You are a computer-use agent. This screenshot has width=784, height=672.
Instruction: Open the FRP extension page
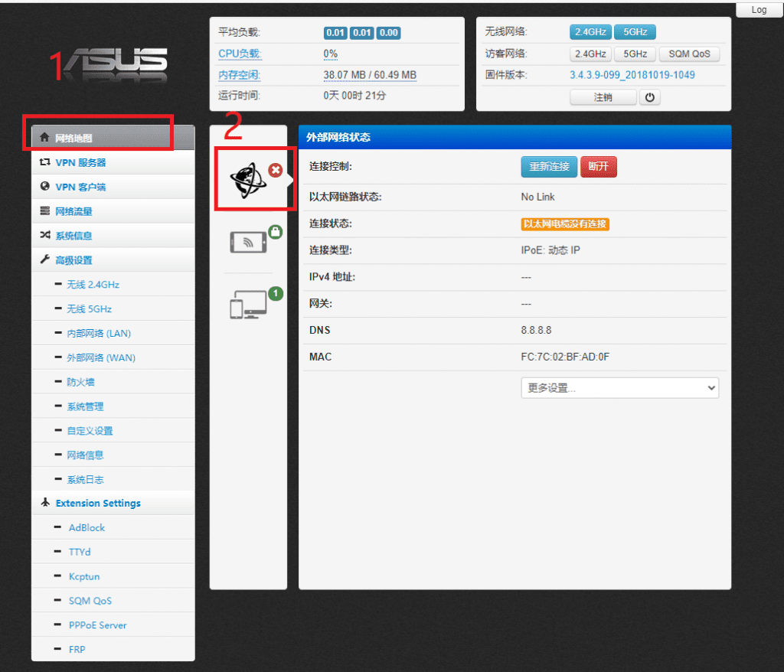coord(113,649)
